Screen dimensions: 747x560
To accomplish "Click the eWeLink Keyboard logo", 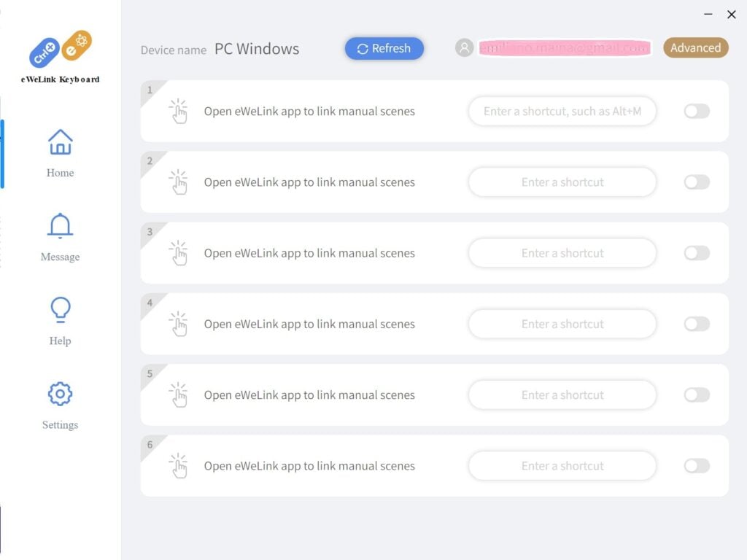I will [x=60, y=57].
